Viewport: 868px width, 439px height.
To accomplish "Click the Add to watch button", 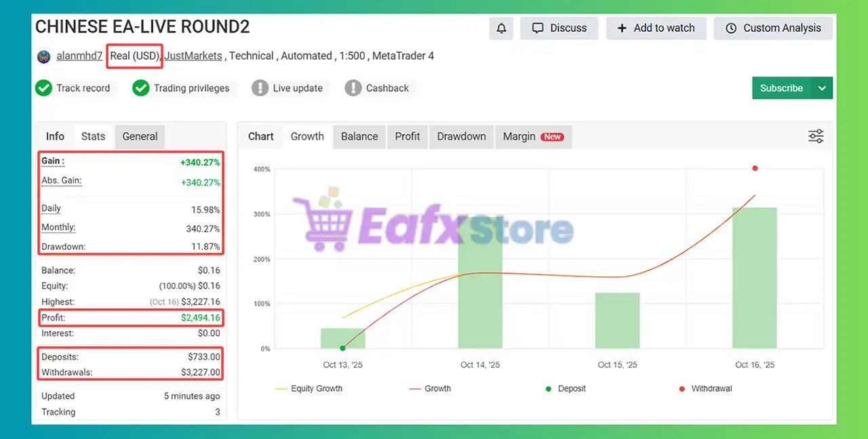I will (656, 28).
